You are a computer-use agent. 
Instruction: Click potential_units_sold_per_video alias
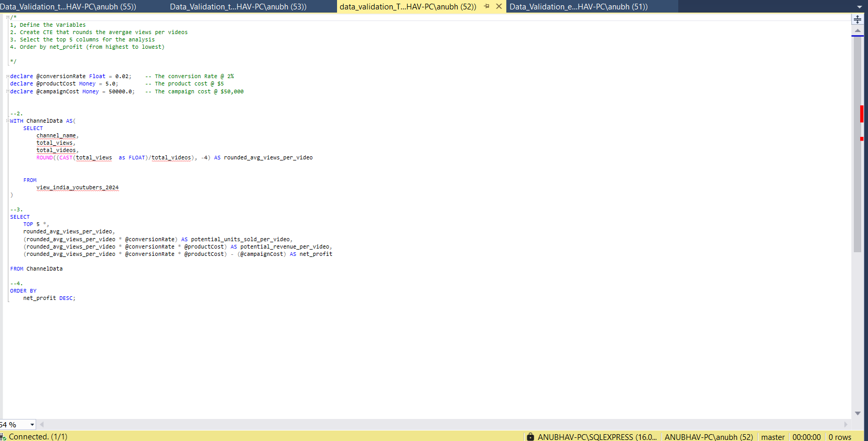(240, 239)
